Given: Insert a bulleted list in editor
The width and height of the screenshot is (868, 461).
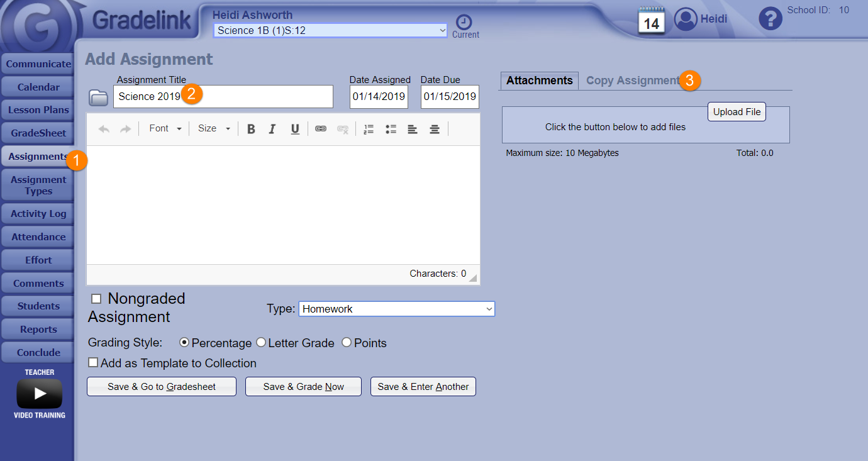Looking at the screenshot, I should pyautogui.click(x=391, y=129).
